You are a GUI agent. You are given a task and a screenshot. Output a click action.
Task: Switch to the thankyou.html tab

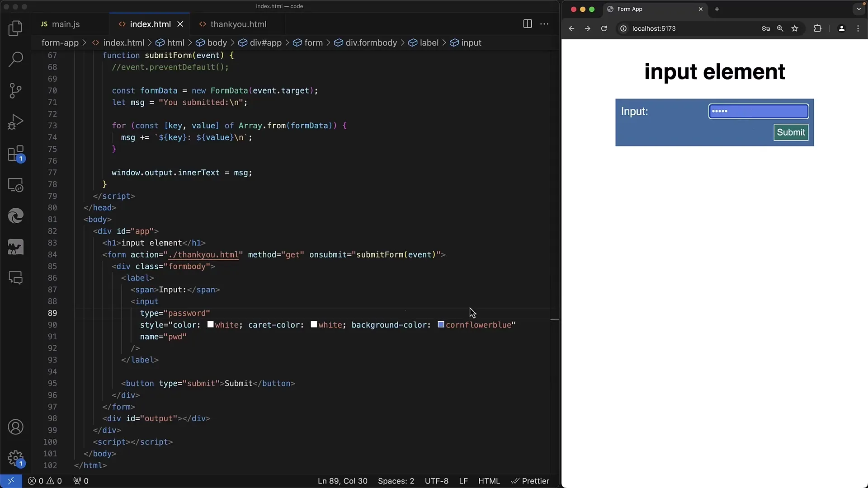(x=238, y=24)
